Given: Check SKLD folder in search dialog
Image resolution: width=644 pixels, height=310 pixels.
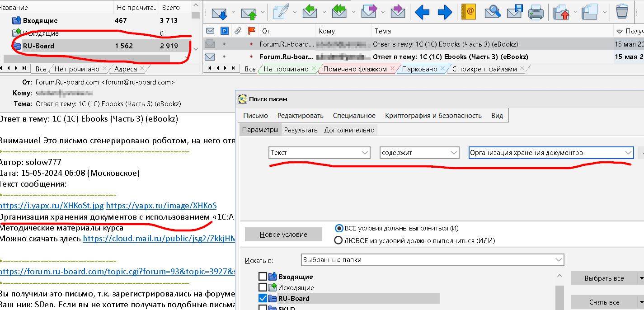Looking at the screenshot, I should tap(262, 308).
